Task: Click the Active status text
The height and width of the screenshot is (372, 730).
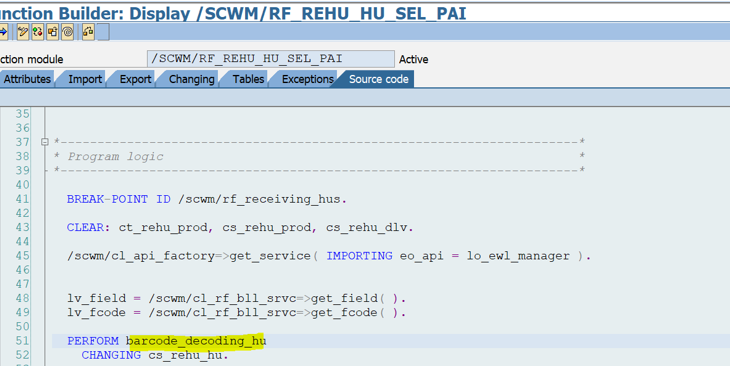Action: click(x=413, y=60)
